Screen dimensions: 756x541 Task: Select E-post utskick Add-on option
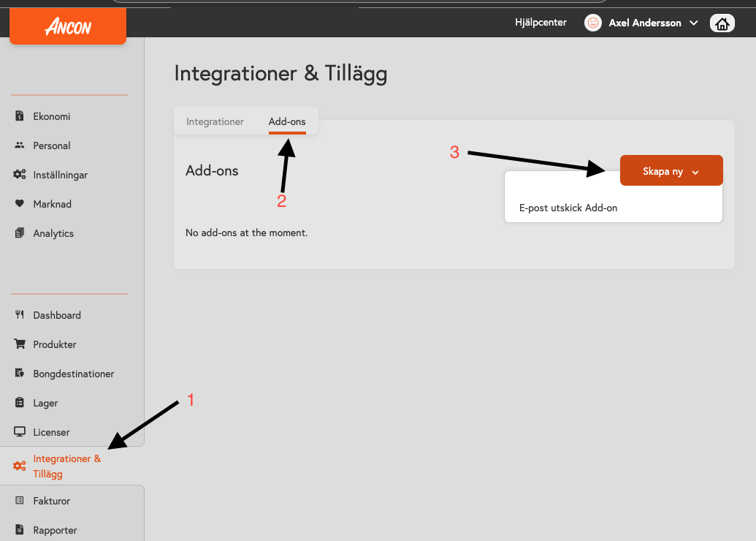point(568,208)
